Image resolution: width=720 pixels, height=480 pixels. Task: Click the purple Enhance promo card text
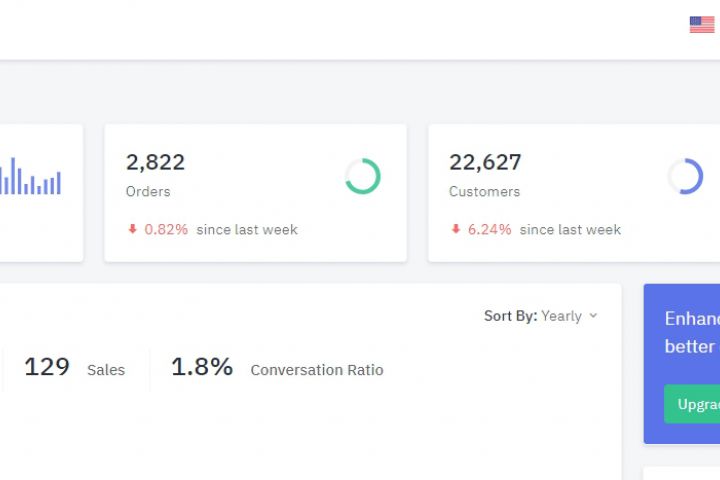[x=691, y=332]
